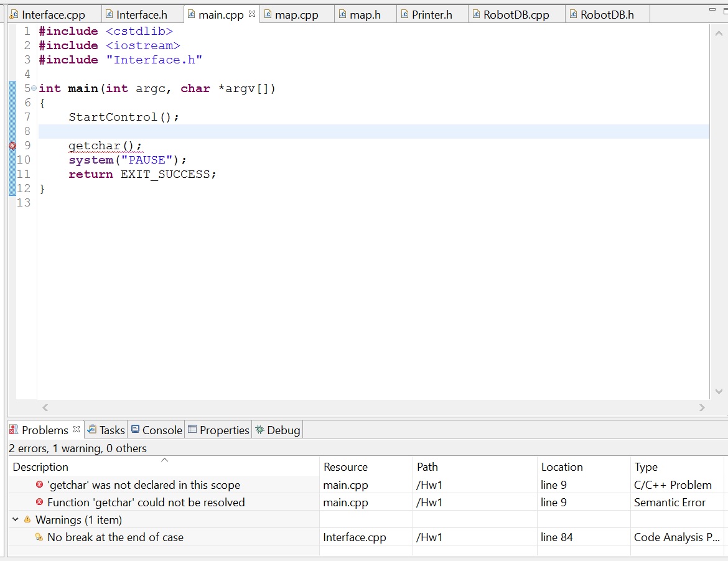The width and height of the screenshot is (728, 561).
Task: Click the warning icon for No break at end of case
Action: (39, 537)
